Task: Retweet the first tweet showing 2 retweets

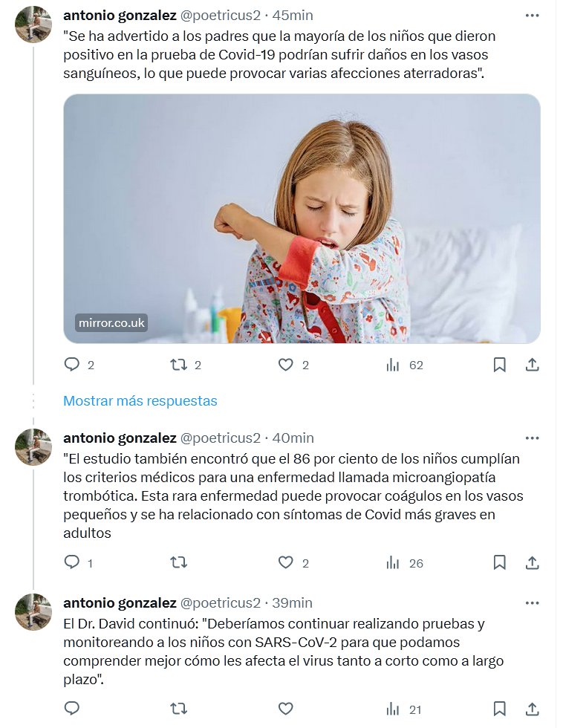Action: (179, 365)
